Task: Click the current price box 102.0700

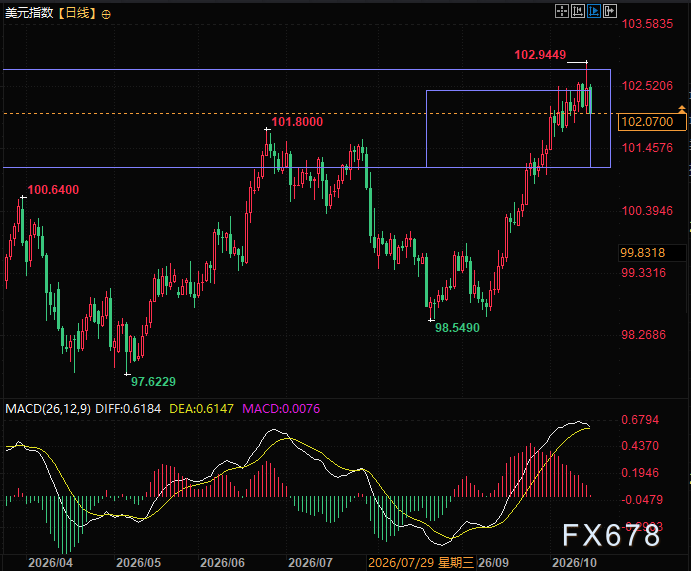Action: tap(652, 122)
